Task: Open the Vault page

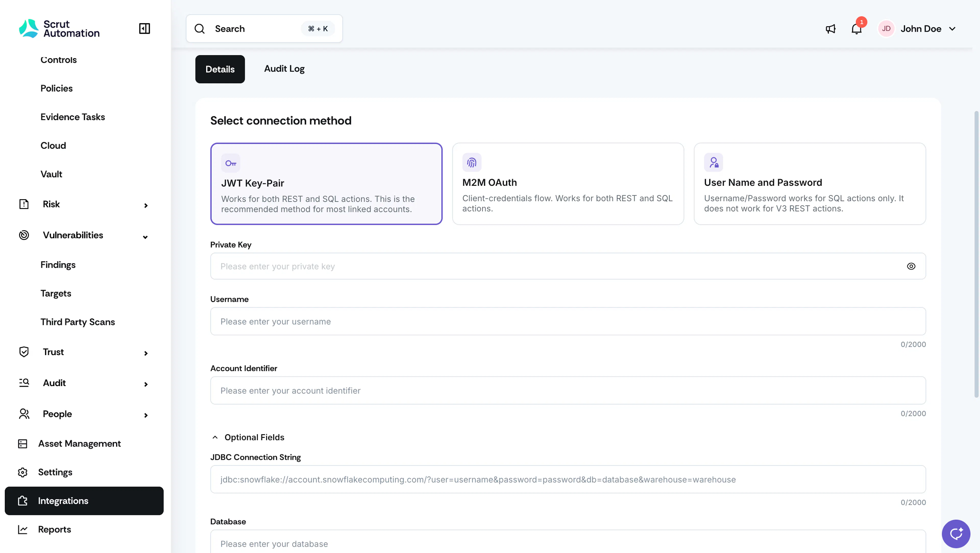Action: pos(51,174)
